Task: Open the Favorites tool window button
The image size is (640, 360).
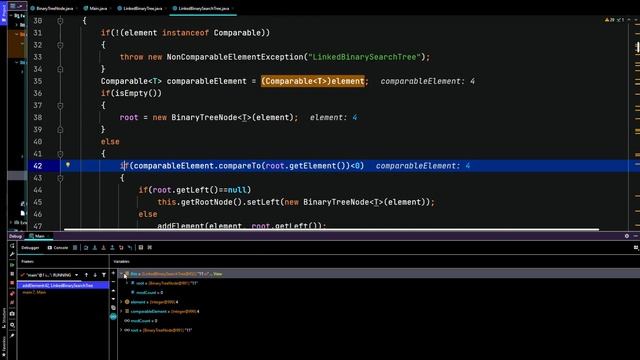Action: (x=4, y=346)
